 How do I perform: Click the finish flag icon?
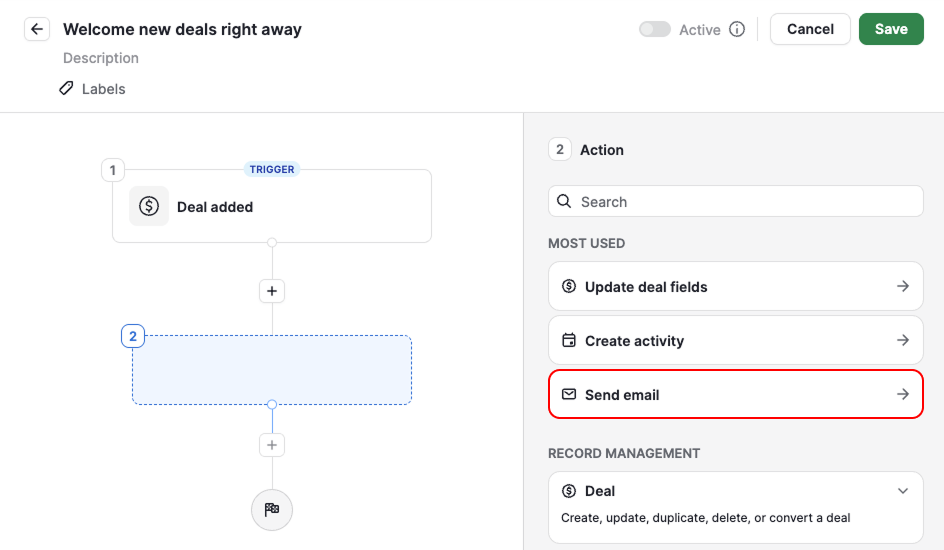272,510
